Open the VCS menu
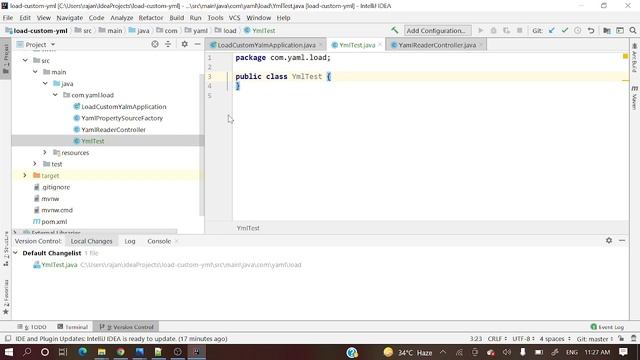 (234, 18)
